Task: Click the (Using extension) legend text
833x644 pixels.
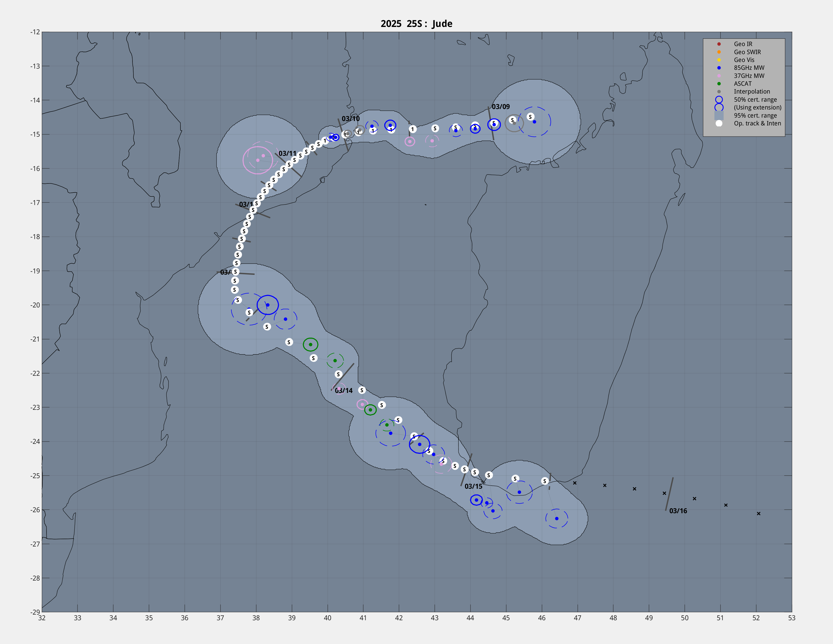Action: [758, 108]
